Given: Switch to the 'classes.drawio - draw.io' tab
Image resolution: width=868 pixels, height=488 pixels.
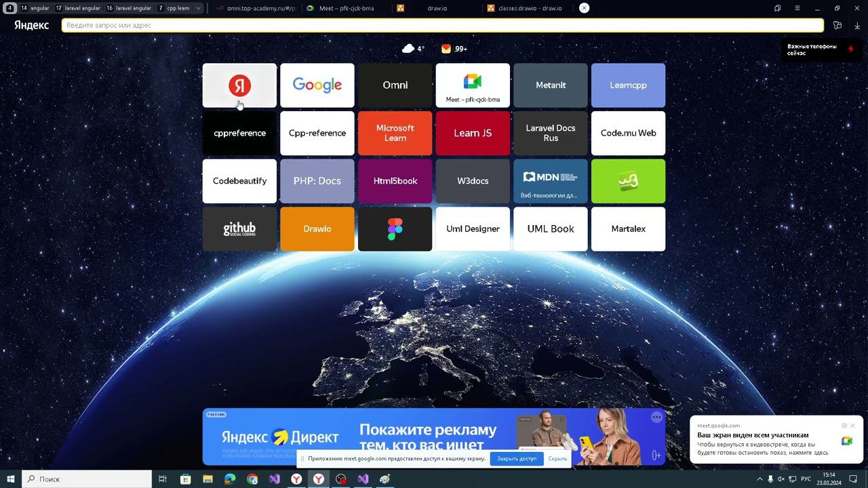Looking at the screenshot, I should coord(528,8).
